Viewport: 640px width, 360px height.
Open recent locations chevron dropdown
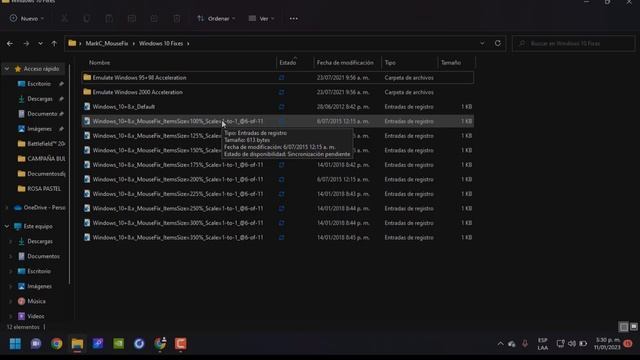click(x=40, y=43)
